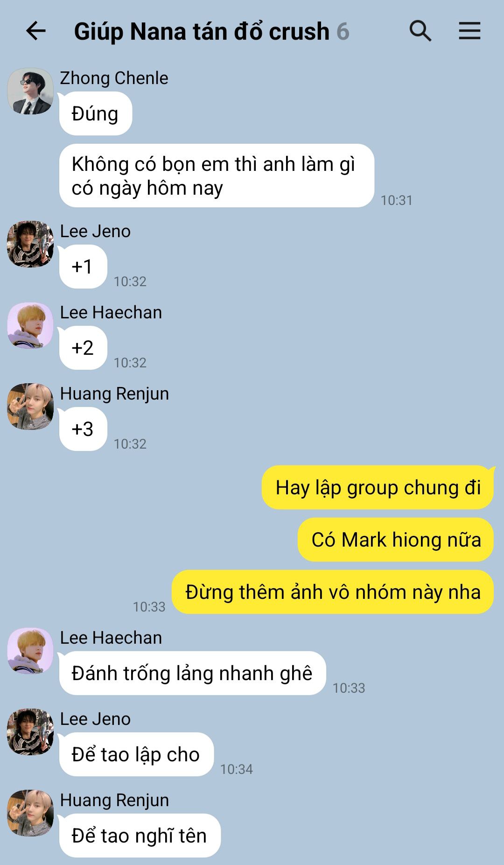504x865 pixels.
Task: Select the yellow 'Có Mark hiong nữa' bubble
Action: 396,540
